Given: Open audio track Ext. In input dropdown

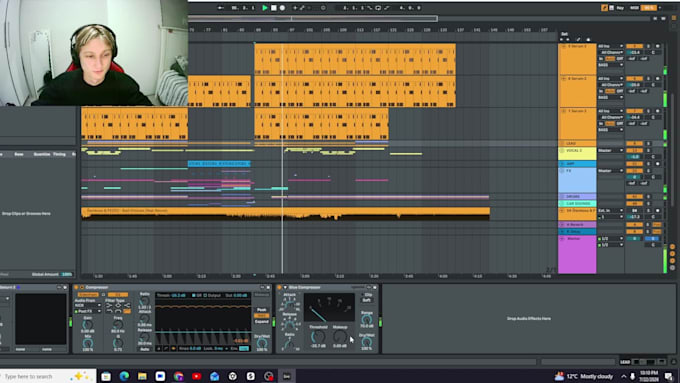Looking at the screenshot, I should coord(611,210).
